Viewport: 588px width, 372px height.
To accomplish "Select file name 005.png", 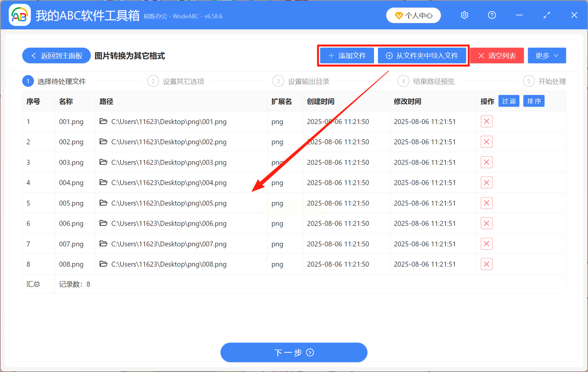I will click(x=71, y=203).
